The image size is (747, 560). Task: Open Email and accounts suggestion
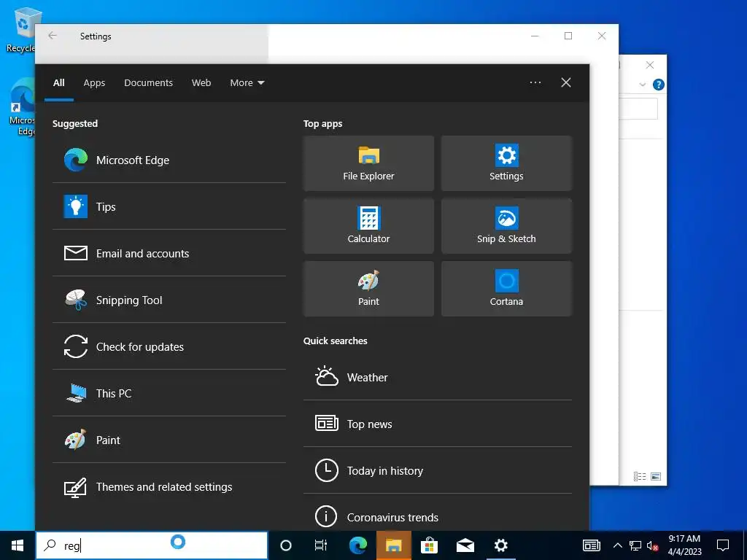[x=169, y=253]
